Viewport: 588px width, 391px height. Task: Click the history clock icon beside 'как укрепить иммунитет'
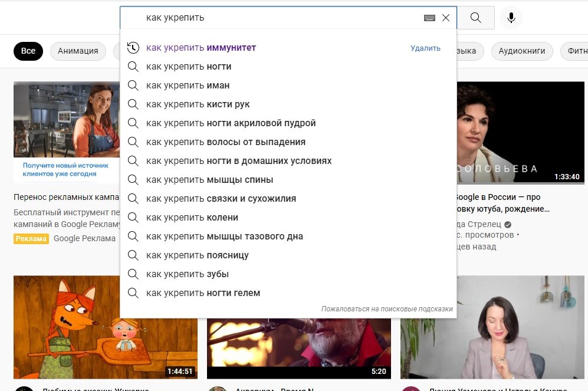[134, 48]
